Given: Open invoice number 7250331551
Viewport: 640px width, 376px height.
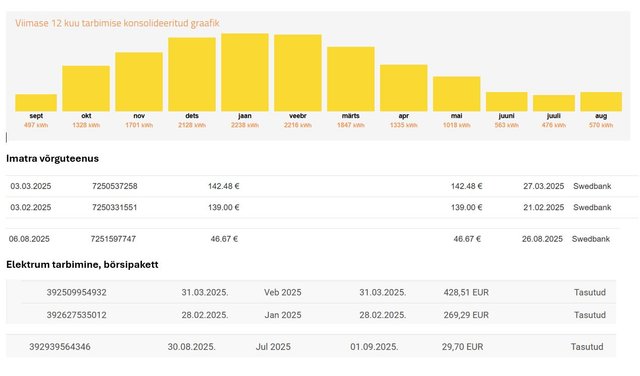Looking at the screenshot, I should [x=115, y=207].
